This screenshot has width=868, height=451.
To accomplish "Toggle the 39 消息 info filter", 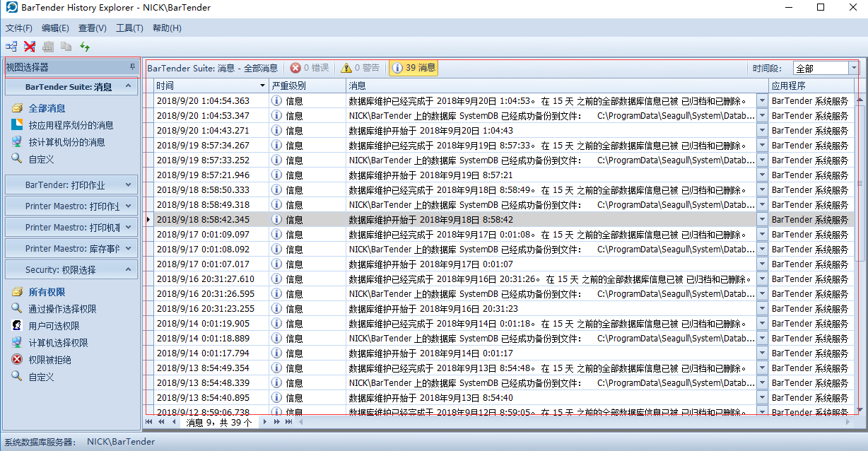I will (x=414, y=68).
